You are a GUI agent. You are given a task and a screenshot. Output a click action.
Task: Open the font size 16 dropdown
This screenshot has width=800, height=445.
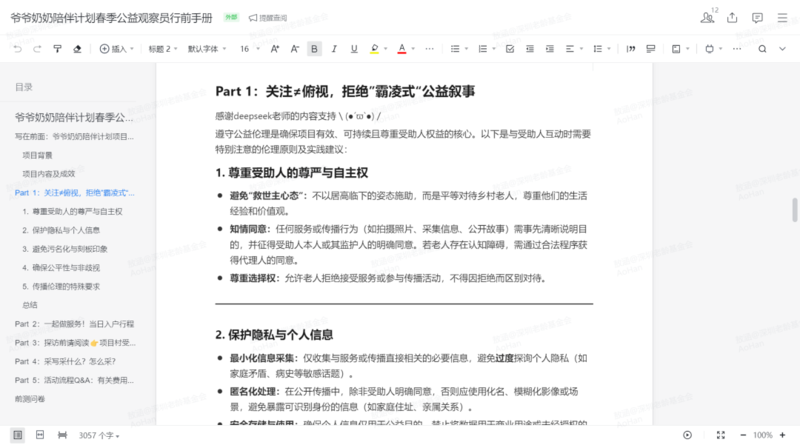pos(249,49)
